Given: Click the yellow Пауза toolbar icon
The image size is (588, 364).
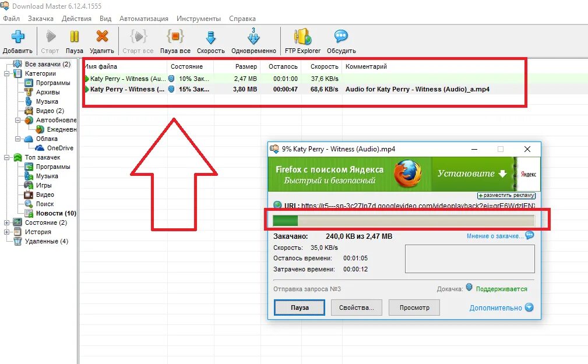Looking at the screenshot, I should tap(74, 37).
